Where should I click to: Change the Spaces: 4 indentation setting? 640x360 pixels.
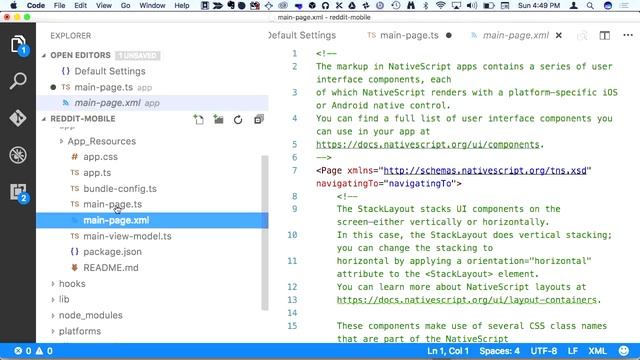[x=500, y=351]
